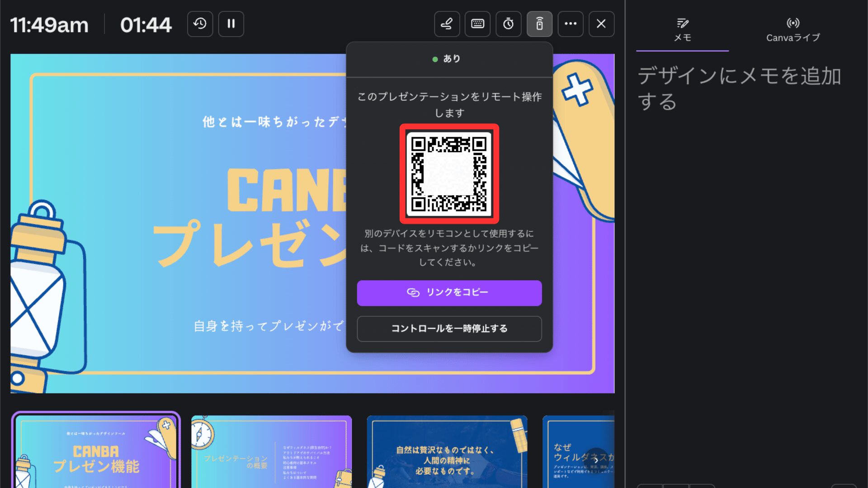Viewport: 868px width, 488px height.
Task: Select the 自然は贅沢なものではなく slide thumbnail
Action: click(x=447, y=451)
